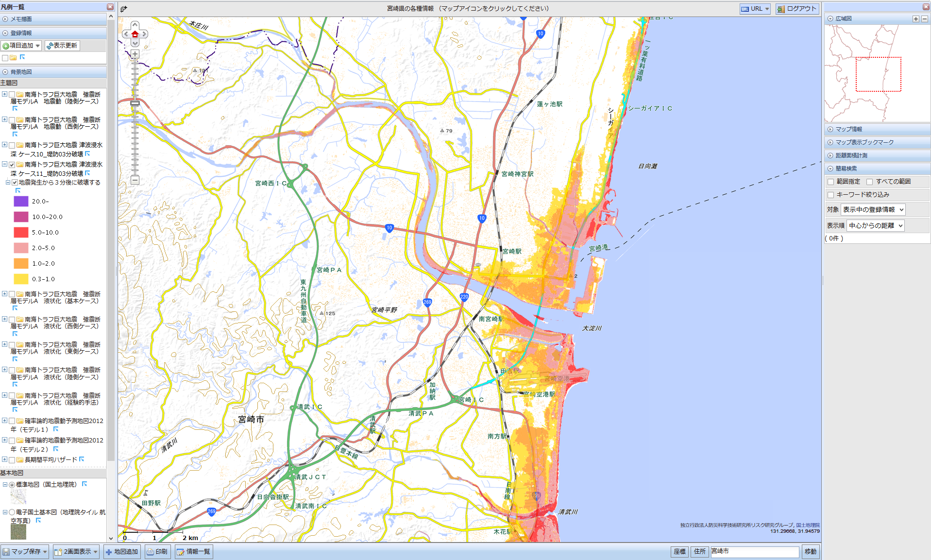Open the sort order (中心からの距離) dropdown
931x560 pixels.
click(875, 225)
